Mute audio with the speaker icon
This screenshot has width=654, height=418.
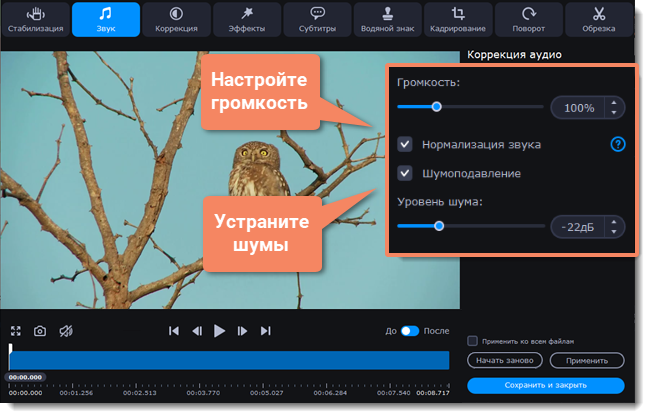point(65,331)
